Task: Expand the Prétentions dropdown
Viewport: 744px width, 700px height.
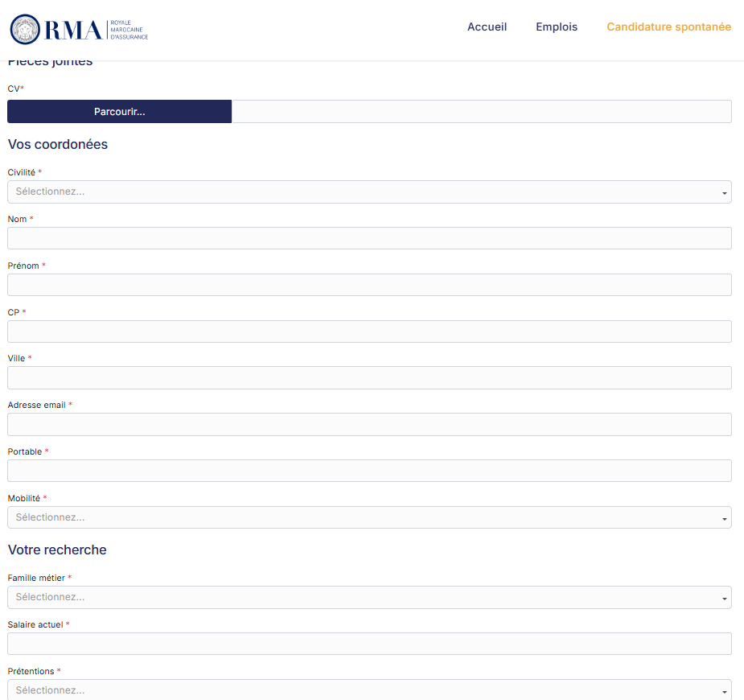Action: tap(370, 690)
